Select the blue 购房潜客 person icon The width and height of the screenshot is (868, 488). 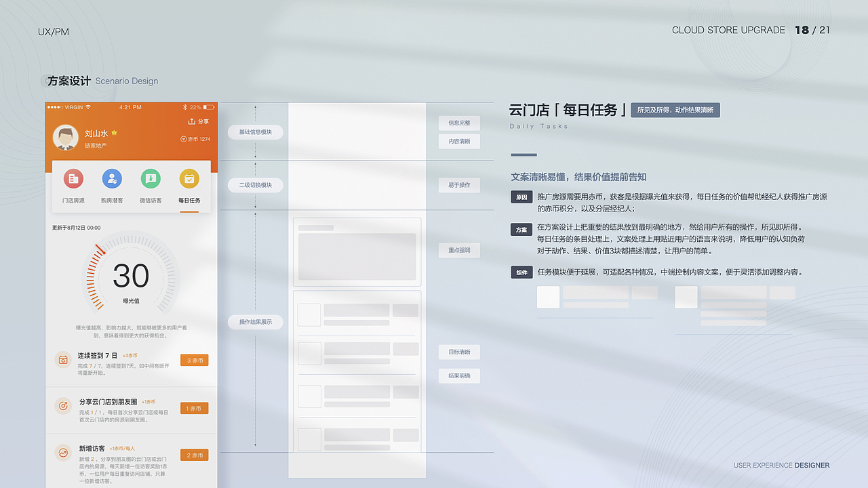[x=112, y=179]
